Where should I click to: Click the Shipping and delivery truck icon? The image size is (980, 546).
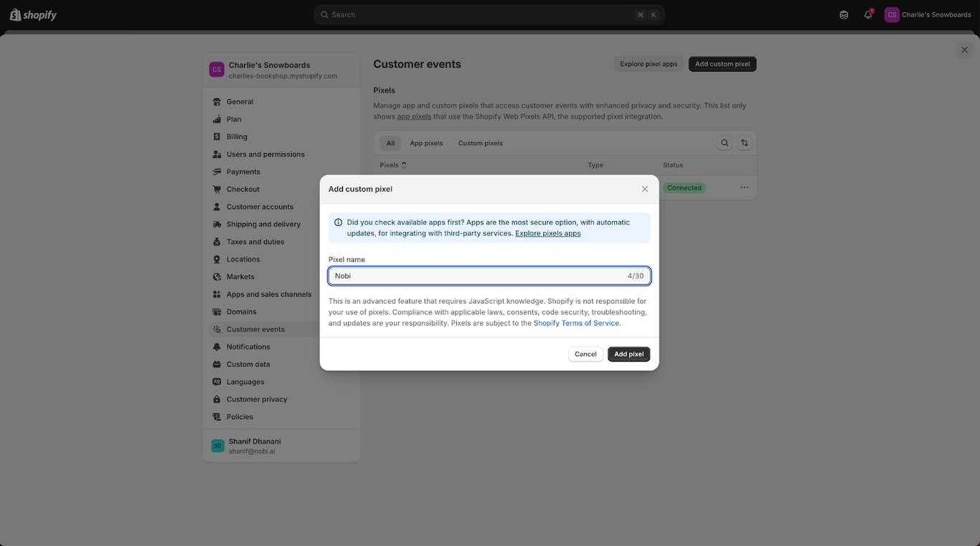pyautogui.click(x=217, y=225)
